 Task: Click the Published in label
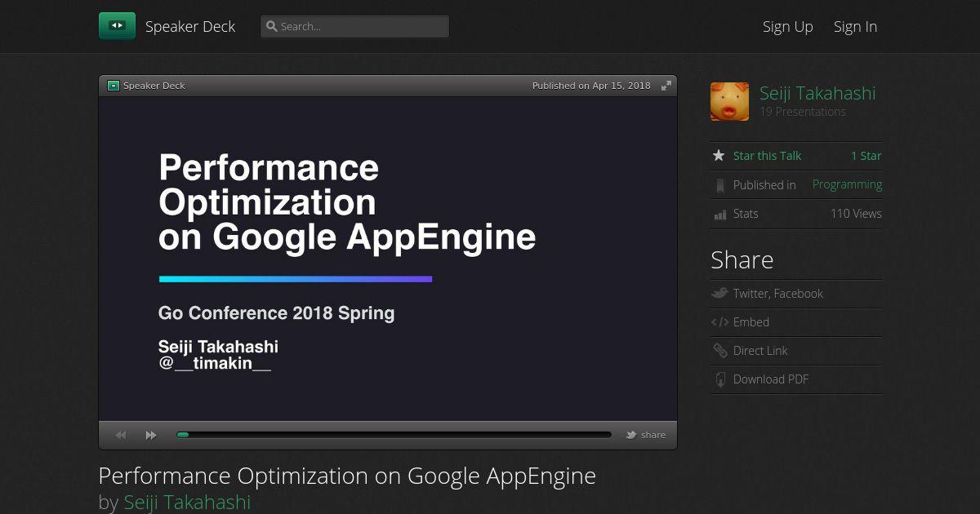click(764, 185)
